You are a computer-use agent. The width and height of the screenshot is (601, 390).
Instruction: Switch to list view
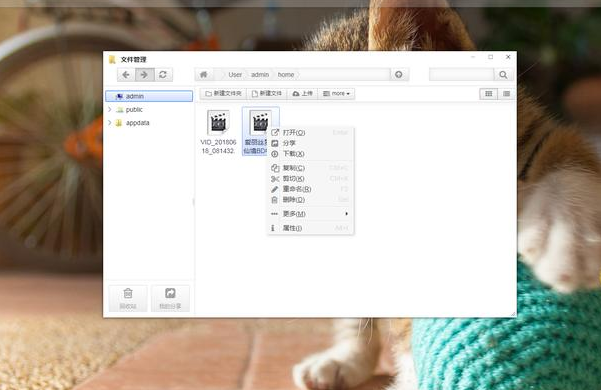pos(506,94)
